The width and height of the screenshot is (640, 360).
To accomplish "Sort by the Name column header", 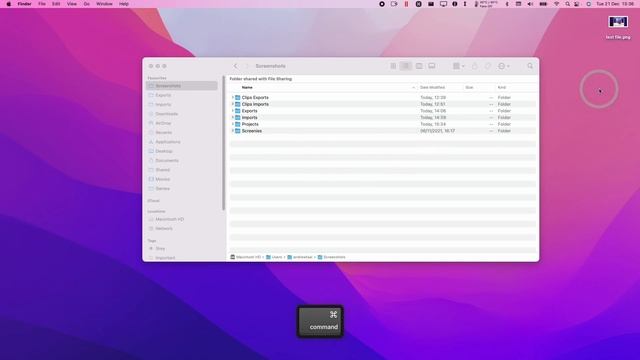I will point(247,87).
